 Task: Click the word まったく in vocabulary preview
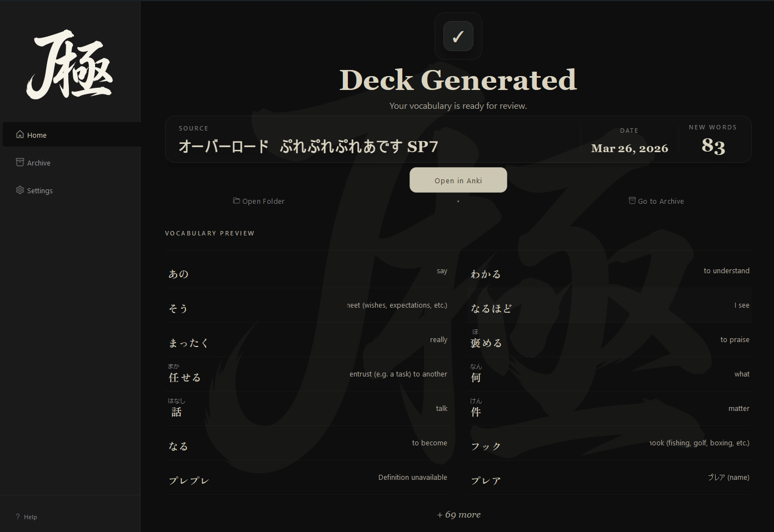click(188, 343)
